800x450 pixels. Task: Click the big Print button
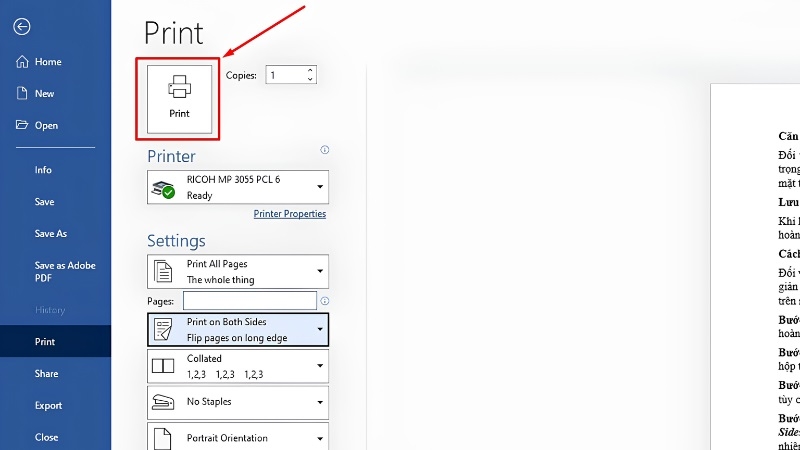tap(180, 99)
